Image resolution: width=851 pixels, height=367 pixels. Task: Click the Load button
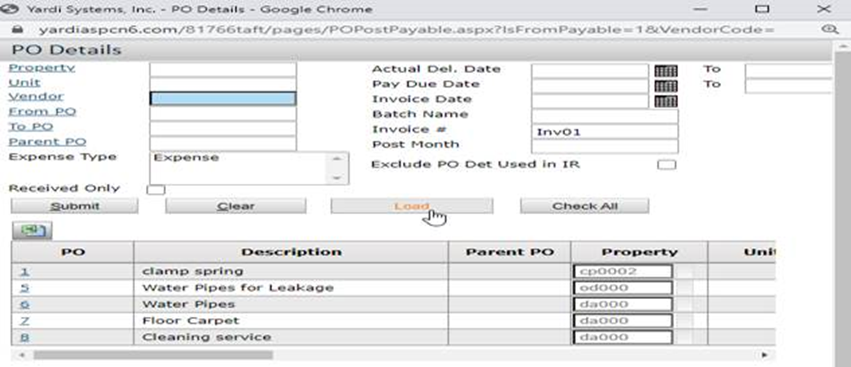412,206
